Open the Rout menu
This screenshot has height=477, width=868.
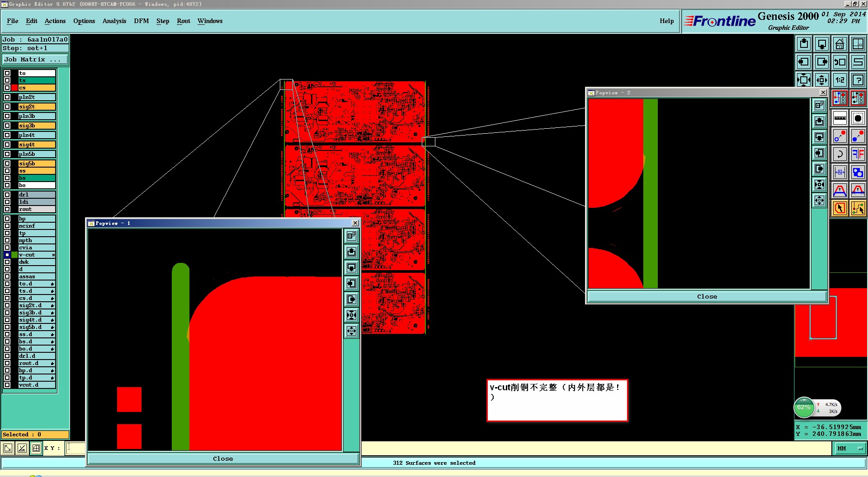[x=184, y=21]
